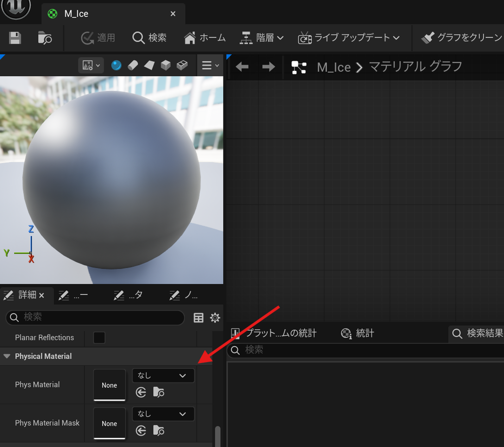Open details panel settings gear icon
The image size is (504, 447).
tap(215, 318)
